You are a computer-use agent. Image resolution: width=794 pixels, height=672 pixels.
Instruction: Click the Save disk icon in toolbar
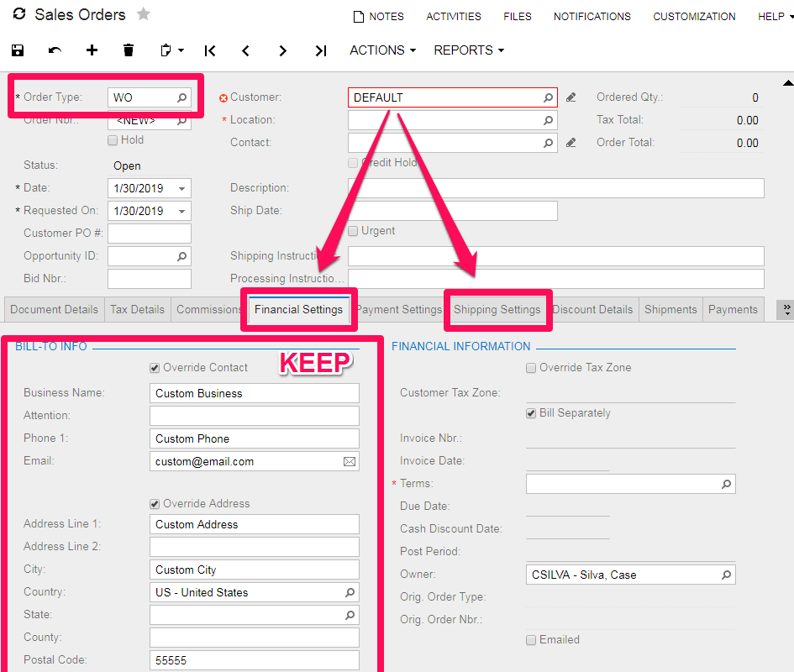18,50
